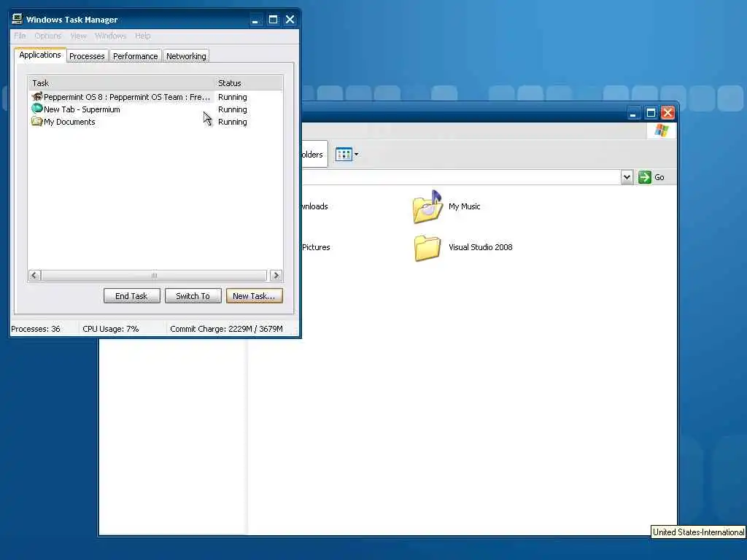Click the Status column header
The width and height of the screenshot is (747, 560).
248,83
